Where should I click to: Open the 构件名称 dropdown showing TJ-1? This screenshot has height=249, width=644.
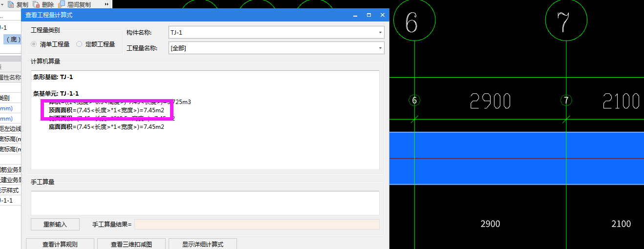pyautogui.click(x=380, y=33)
